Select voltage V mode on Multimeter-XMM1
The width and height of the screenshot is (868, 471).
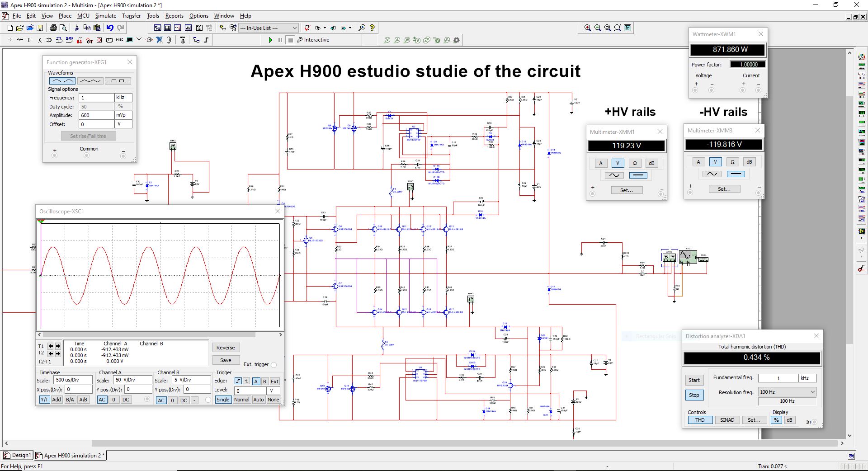point(618,163)
